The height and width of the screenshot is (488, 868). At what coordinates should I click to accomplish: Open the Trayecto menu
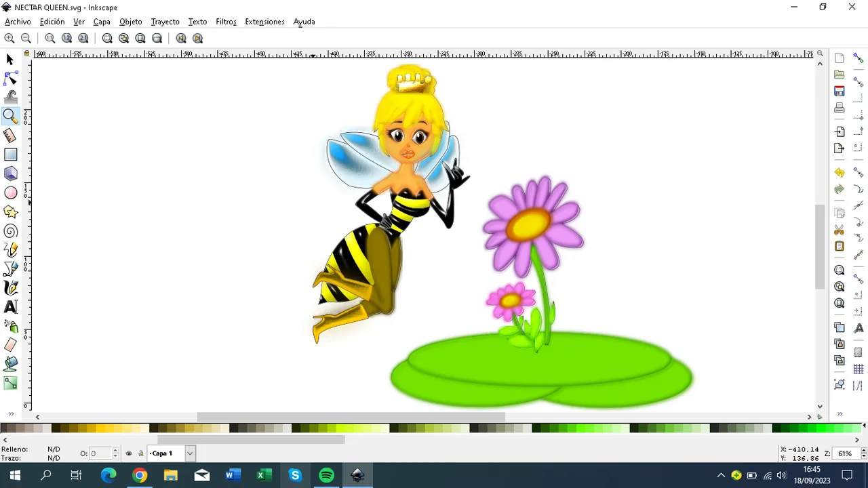tap(165, 22)
